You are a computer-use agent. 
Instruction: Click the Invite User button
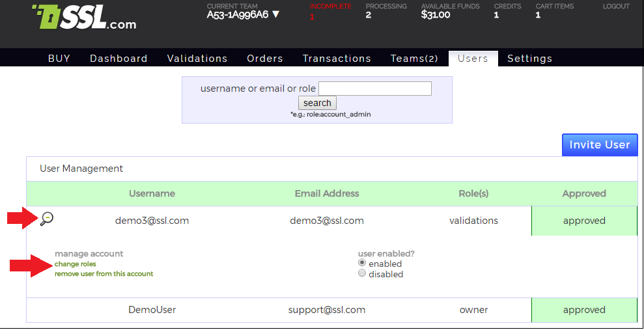coord(600,144)
